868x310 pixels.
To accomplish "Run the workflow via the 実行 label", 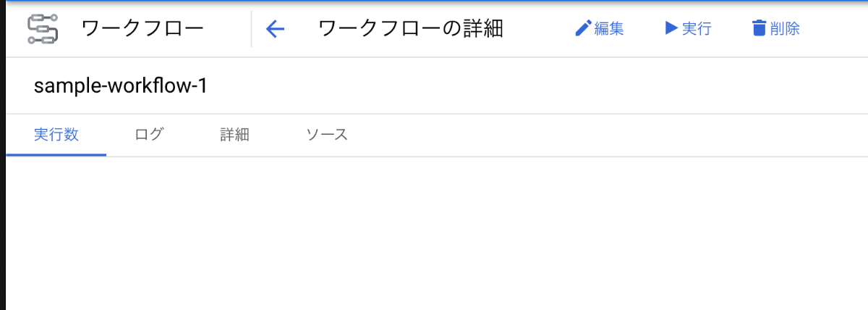I will (x=697, y=29).
